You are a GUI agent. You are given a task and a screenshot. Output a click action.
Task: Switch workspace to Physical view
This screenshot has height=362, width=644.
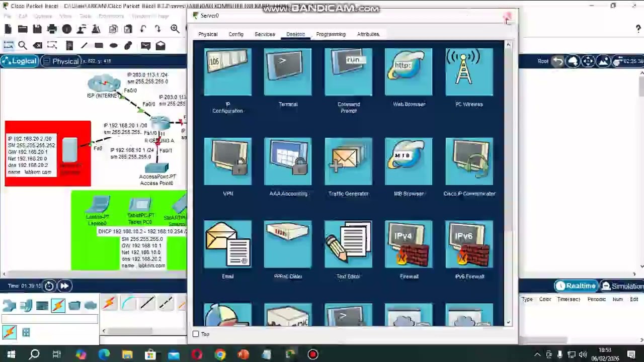(60, 61)
